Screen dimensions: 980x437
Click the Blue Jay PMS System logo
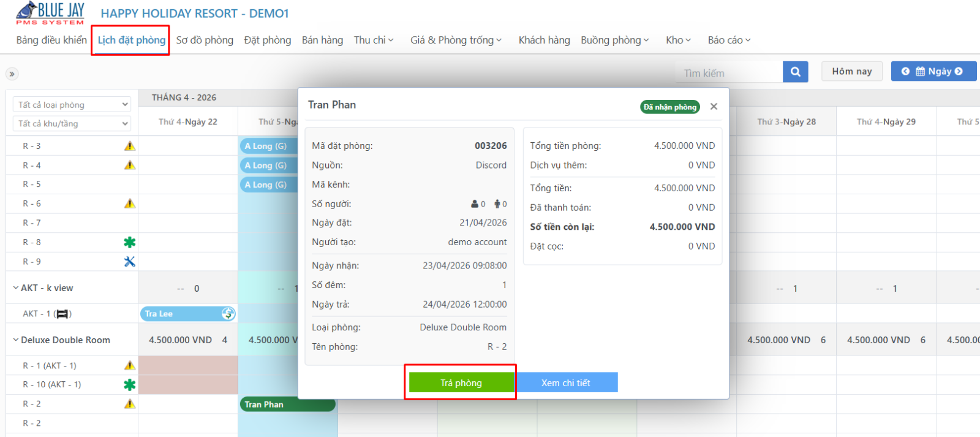click(x=50, y=13)
